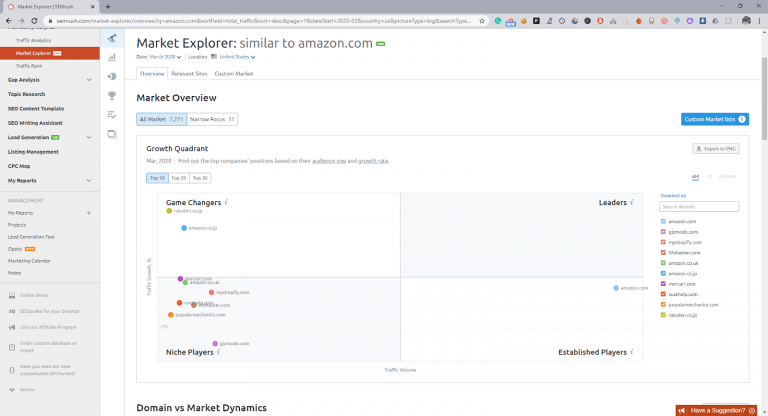Click the audience size link
The width and height of the screenshot is (768, 416).
[x=329, y=161]
